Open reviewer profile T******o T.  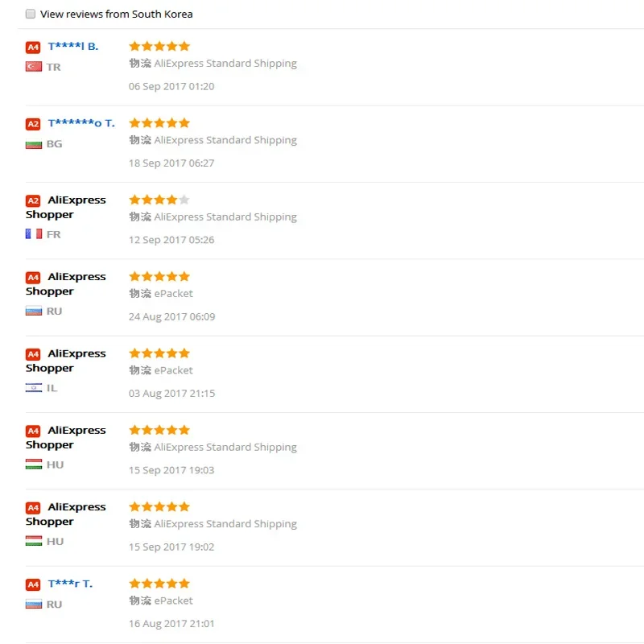tap(81, 123)
